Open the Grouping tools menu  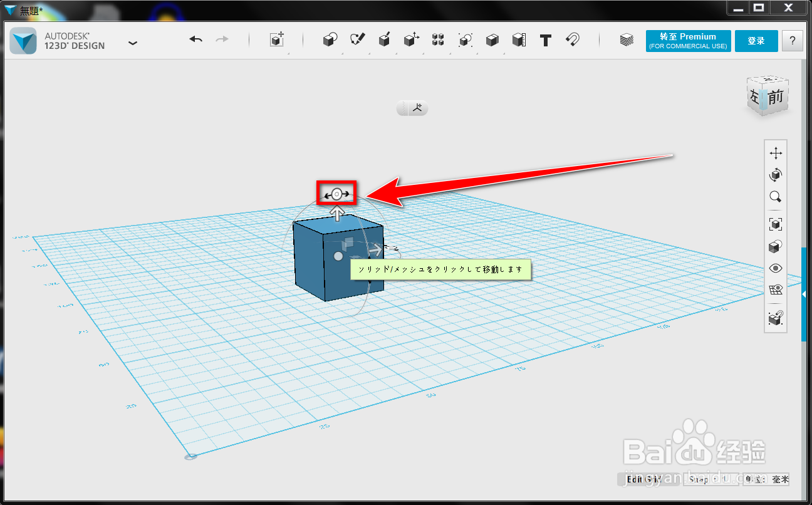pos(465,39)
